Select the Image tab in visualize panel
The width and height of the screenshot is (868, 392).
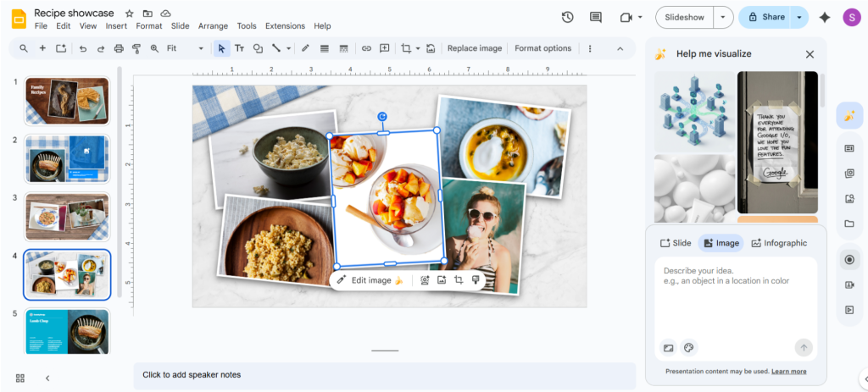coord(721,243)
